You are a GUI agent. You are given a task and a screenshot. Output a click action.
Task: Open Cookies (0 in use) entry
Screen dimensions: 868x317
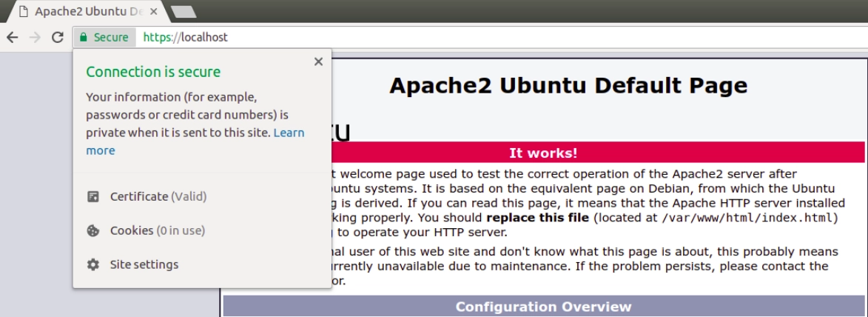coord(157,230)
